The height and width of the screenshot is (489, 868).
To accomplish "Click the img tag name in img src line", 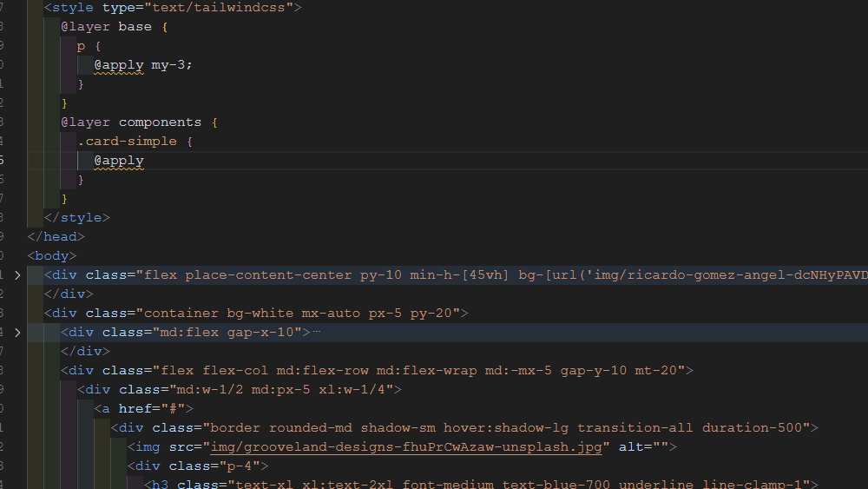I will point(148,447).
